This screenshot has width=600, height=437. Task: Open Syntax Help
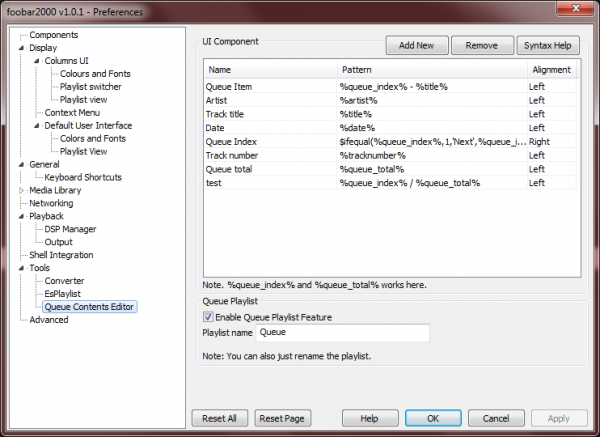point(548,46)
